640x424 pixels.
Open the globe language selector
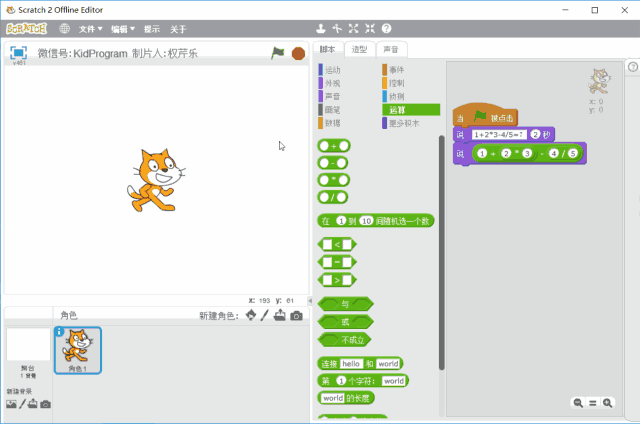pos(65,29)
